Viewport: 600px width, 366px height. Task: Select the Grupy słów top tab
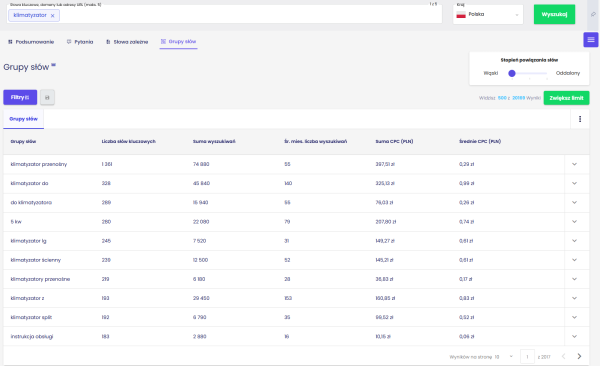click(x=178, y=41)
